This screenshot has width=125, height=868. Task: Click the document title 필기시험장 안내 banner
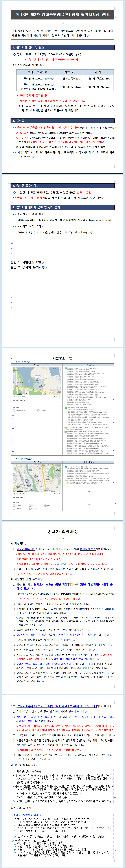63,15
